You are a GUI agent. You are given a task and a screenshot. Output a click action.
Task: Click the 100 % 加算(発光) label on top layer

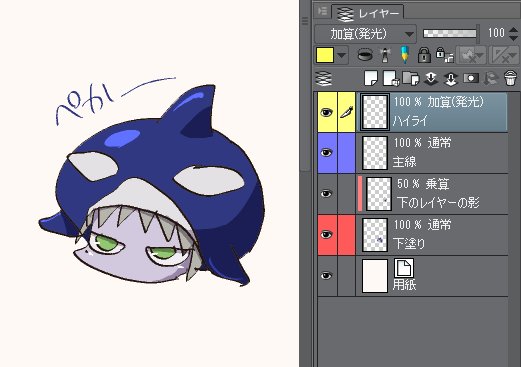pos(439,102)
